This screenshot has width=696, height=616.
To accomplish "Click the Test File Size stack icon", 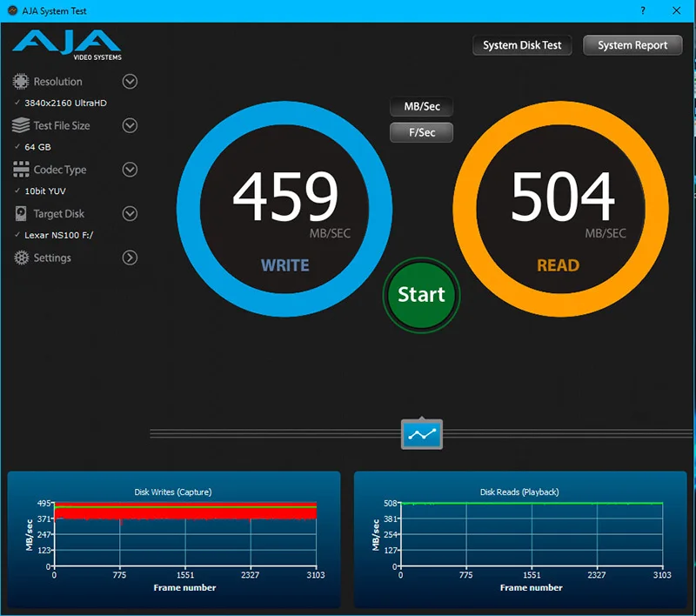I will coord(20,125).
